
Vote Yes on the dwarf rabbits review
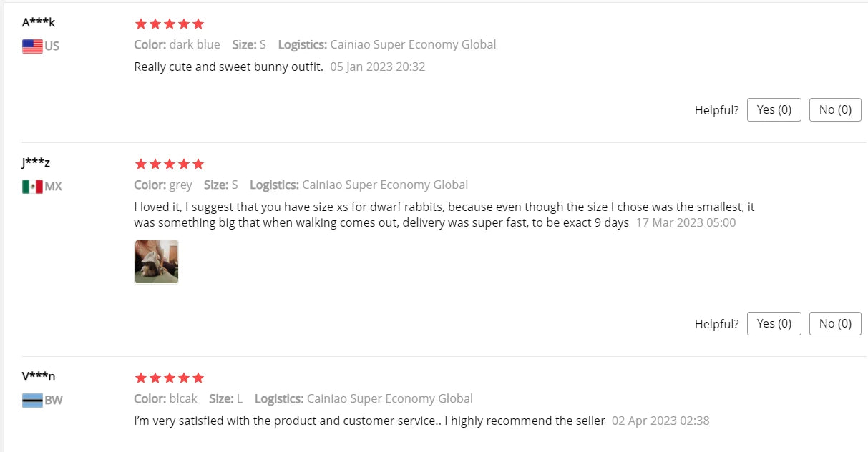(x=774, y=323)
